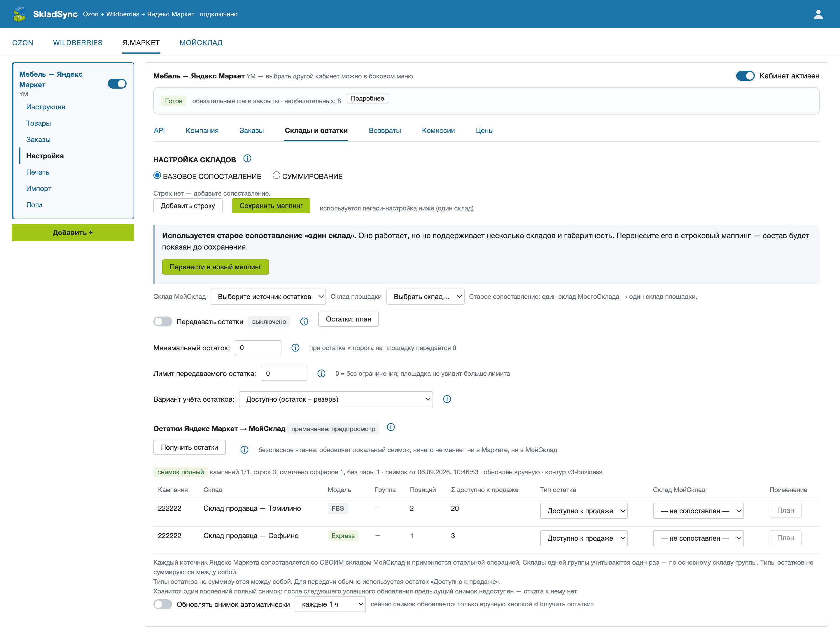Click Добавить строку button
840x643 pixels.
click(188, 206)
